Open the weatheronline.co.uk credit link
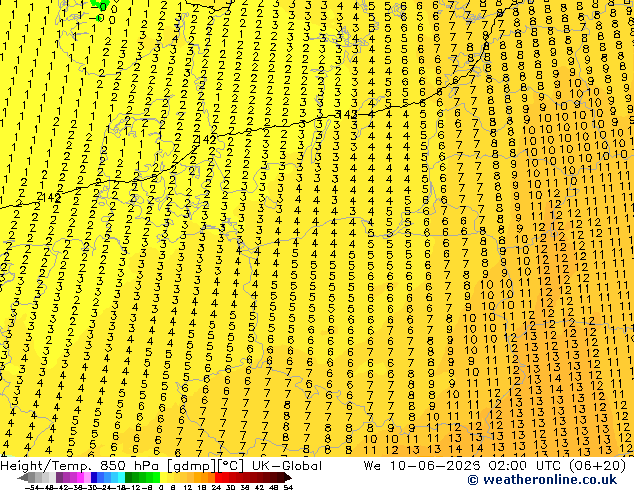The height and width of the screenshot is (490, 634). click(542, 480)
